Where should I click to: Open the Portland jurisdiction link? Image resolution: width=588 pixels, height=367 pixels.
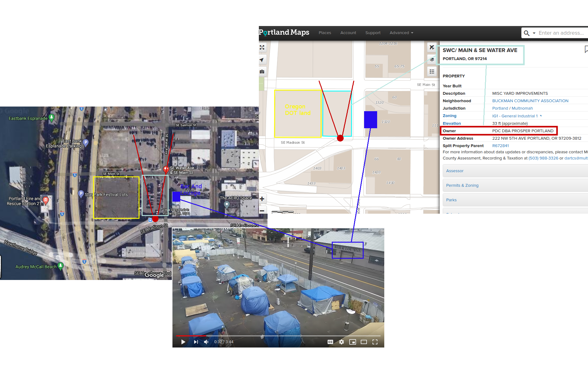click(500, 108)
